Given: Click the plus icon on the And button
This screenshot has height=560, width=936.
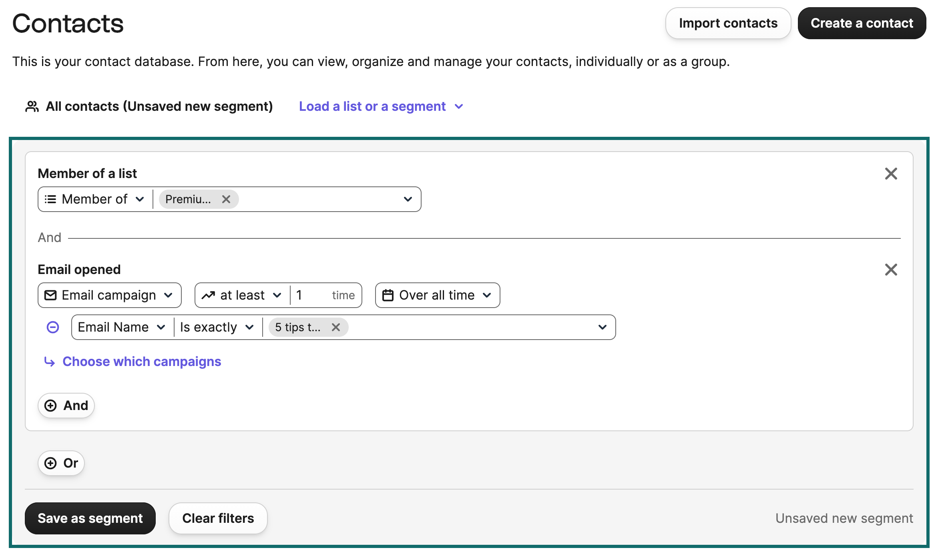Looking at the screenshot, I should (50, 405).
